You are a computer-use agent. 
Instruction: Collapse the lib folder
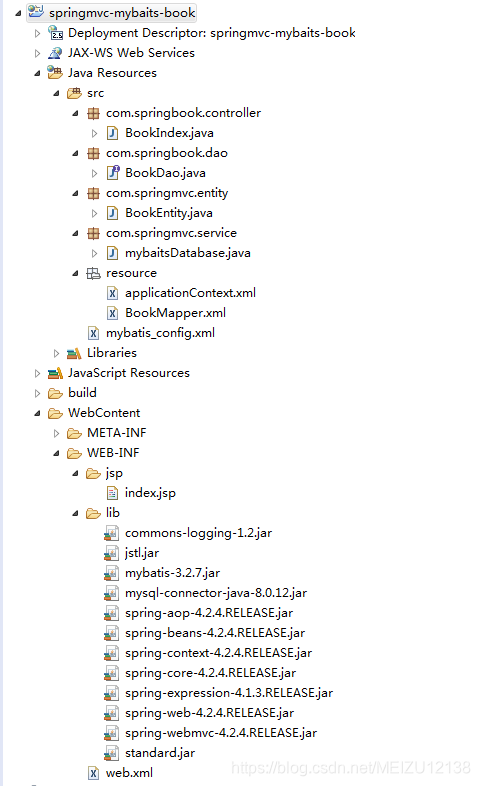pos(76,513)
